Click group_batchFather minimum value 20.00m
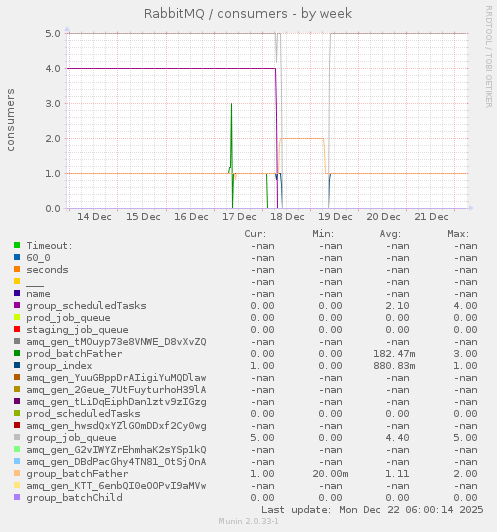The width and height of the screenshot is (497, 532). [330, 474]
